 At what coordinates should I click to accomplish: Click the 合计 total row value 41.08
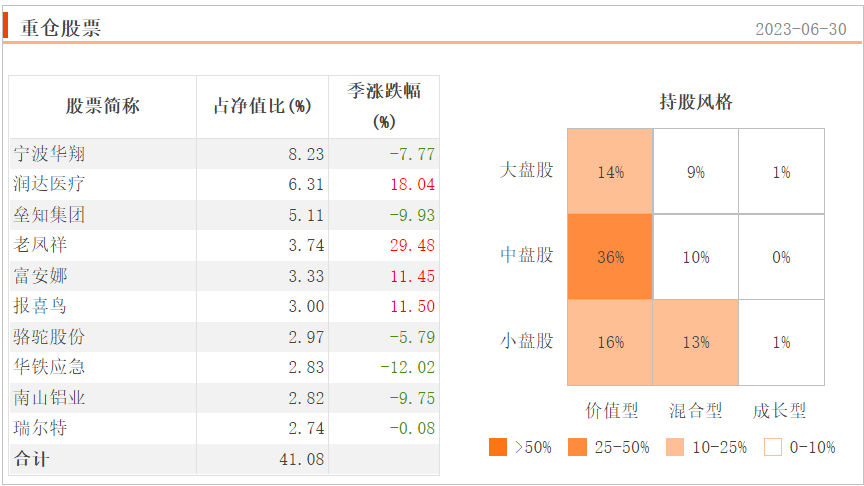pos(301,459)
